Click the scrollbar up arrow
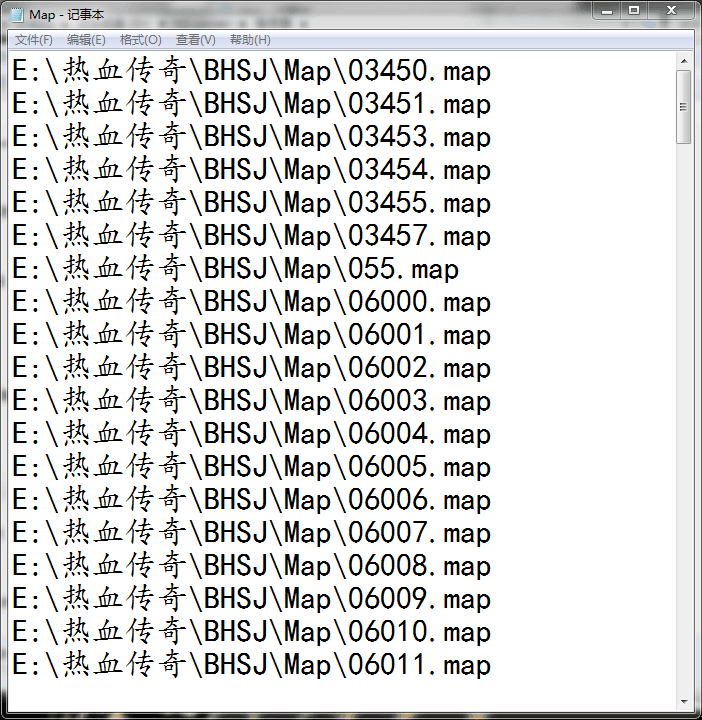 (x=684, y=62)
